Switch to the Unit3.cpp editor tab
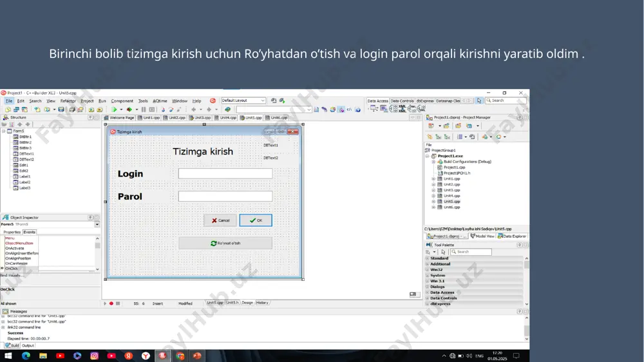644x362 pixels. click(200, 117)
